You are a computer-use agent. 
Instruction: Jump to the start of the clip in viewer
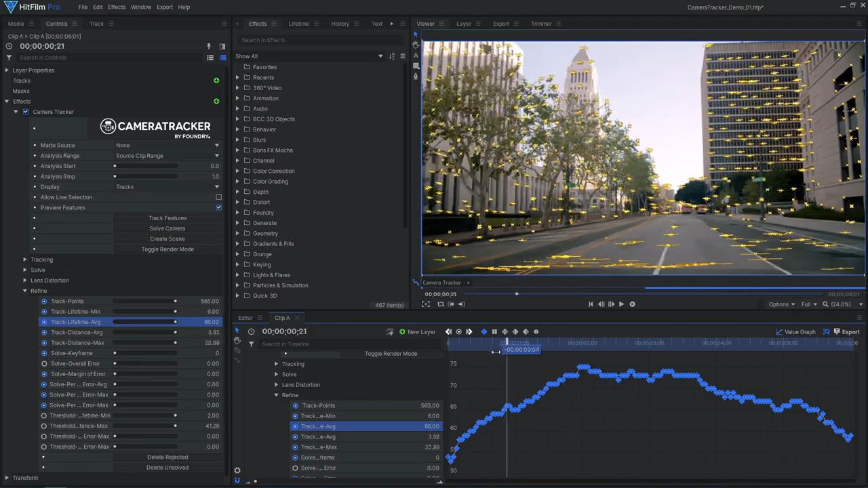(591, 304)
